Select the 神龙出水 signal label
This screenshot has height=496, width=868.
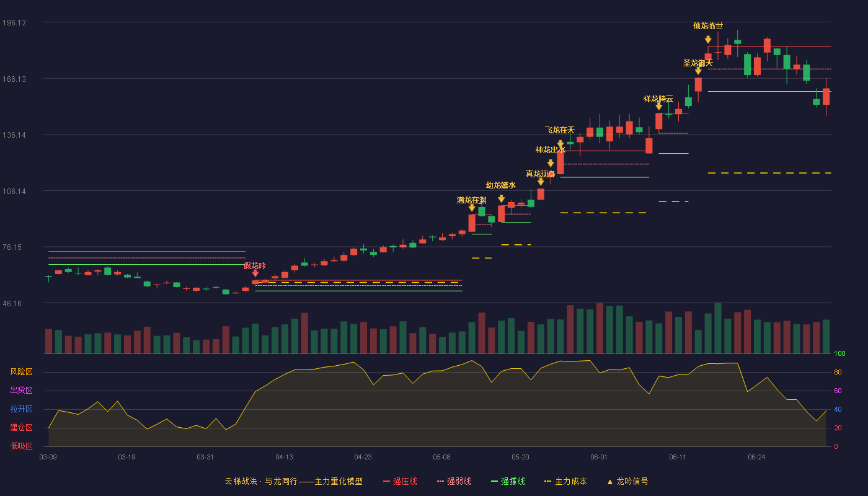click(x=551, y=150)
